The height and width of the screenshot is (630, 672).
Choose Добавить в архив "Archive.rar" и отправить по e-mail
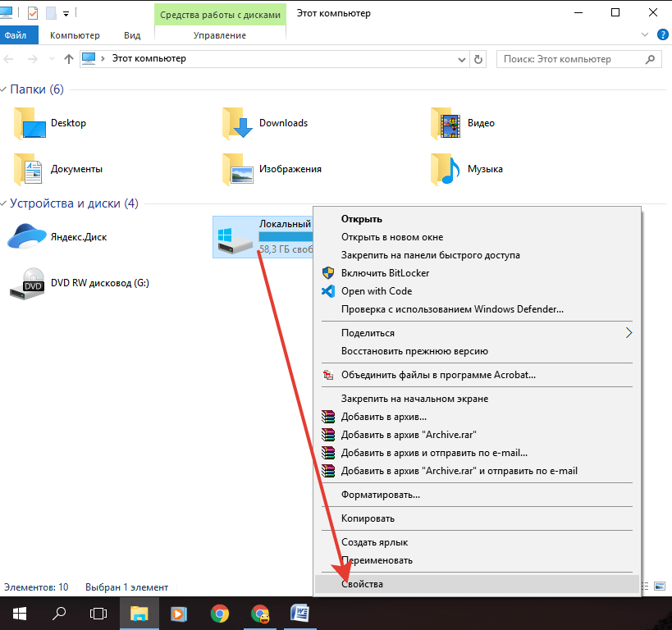point(478,471)
